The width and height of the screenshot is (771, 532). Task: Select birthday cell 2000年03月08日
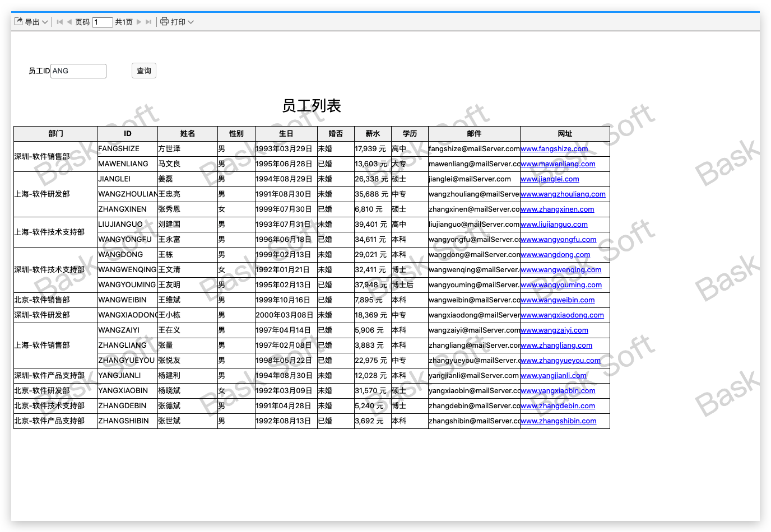(x=286, y=315)
